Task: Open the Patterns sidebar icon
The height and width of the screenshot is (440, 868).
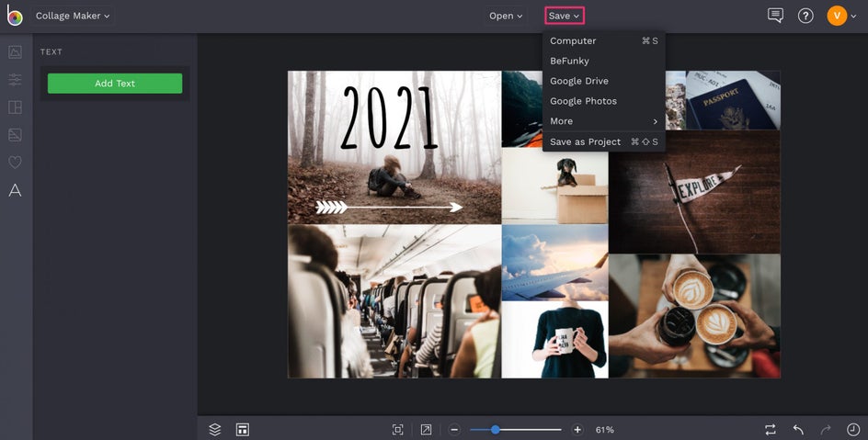Action: 15,134
